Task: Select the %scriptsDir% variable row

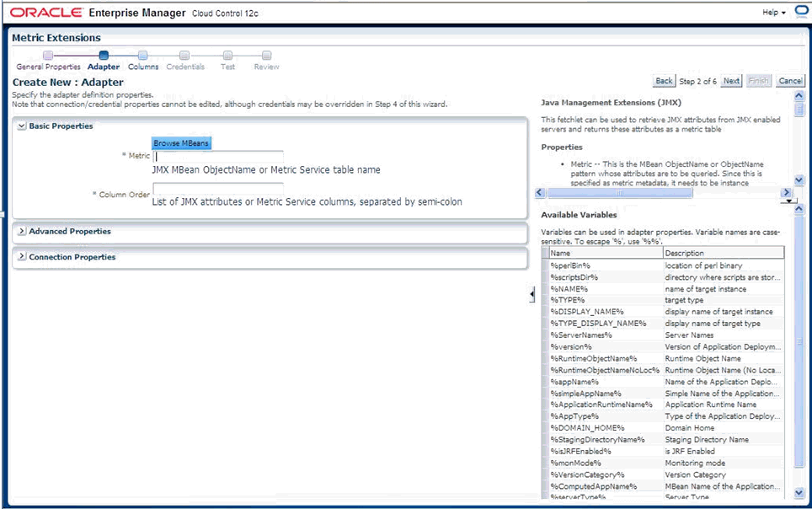Action: (663, 277)
